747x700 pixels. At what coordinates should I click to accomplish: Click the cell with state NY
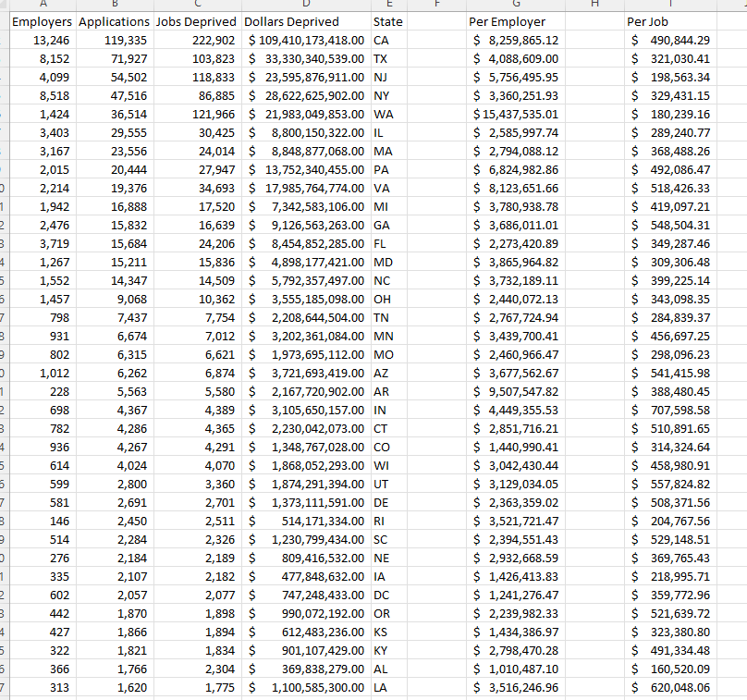[389, 96]
